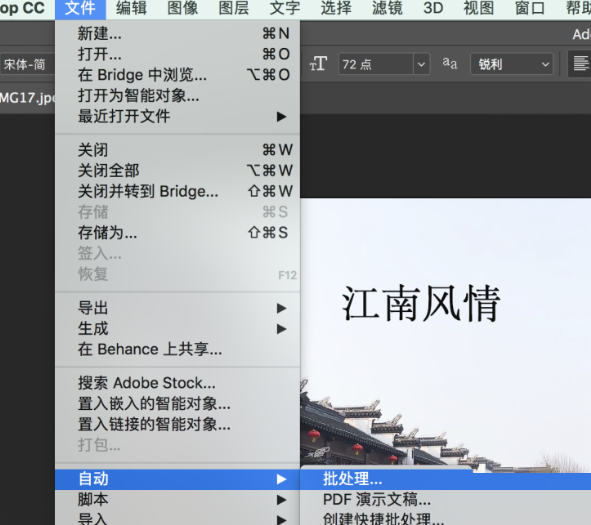591x525 pixels.
Task: Click 置入嵌入的智能对象... entry
Action: pyautogui.click(x=178, y=404)
